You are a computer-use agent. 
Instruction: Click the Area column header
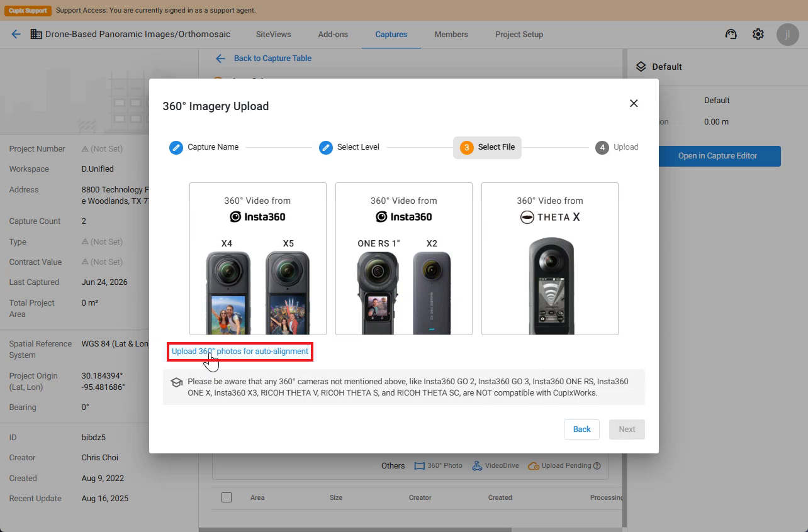click(257, 497)
